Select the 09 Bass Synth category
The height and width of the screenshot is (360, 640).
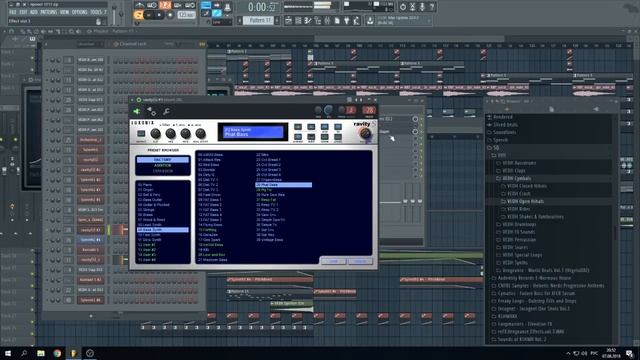coord(162,230)
